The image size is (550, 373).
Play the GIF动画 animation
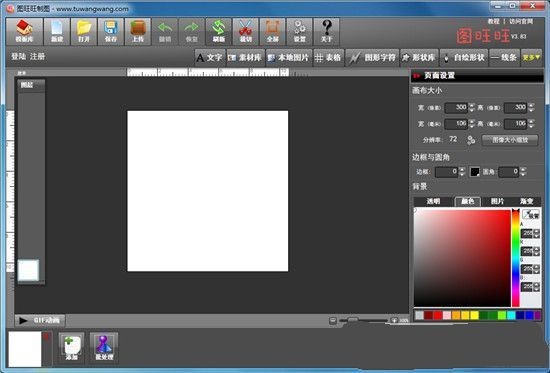(40, 320)
